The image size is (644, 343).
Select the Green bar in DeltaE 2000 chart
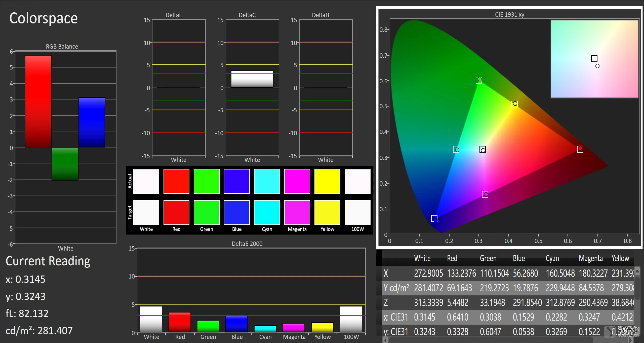(208, 326)
